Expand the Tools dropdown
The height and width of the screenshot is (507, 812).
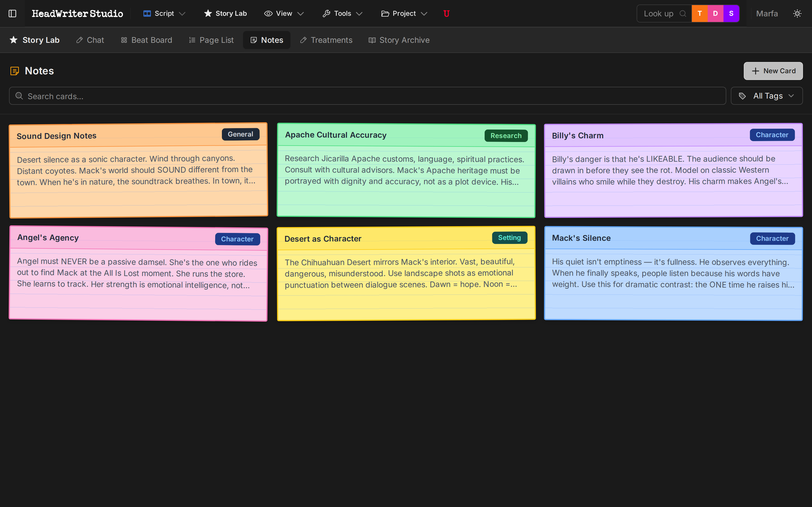[343, 14]
